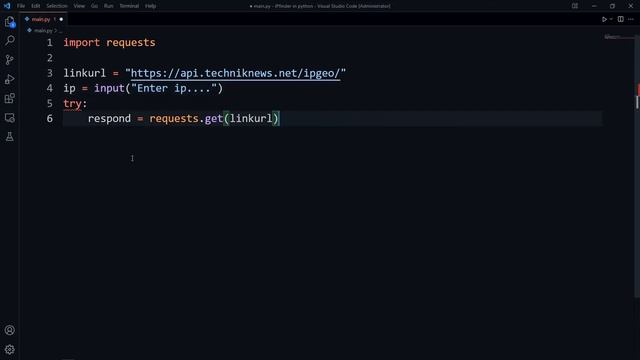Click line number 5 in the gutter

pyautogui.click(x=49, y=103)
